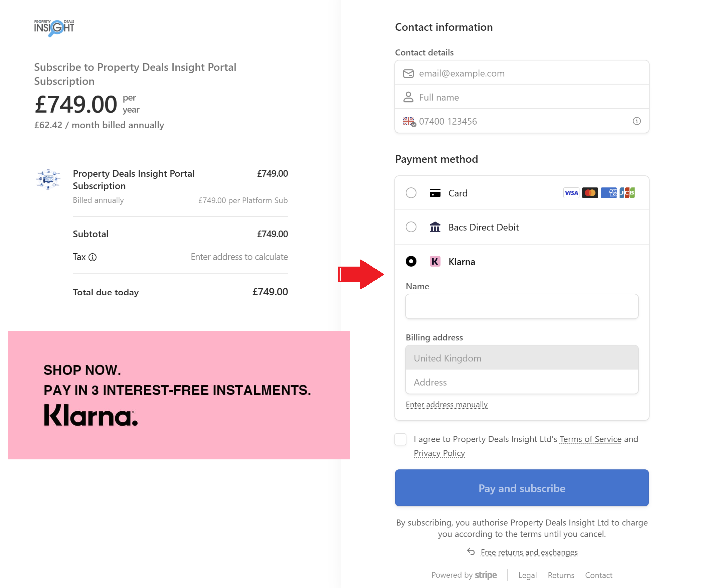The image size is (703, 588).
Task: Click the Klarna K logo icon
Action: click(x=434, y=262)
